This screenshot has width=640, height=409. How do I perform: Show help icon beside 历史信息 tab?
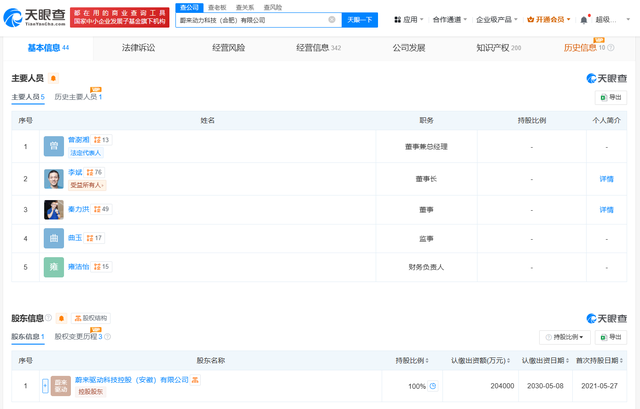pos(611,48)
